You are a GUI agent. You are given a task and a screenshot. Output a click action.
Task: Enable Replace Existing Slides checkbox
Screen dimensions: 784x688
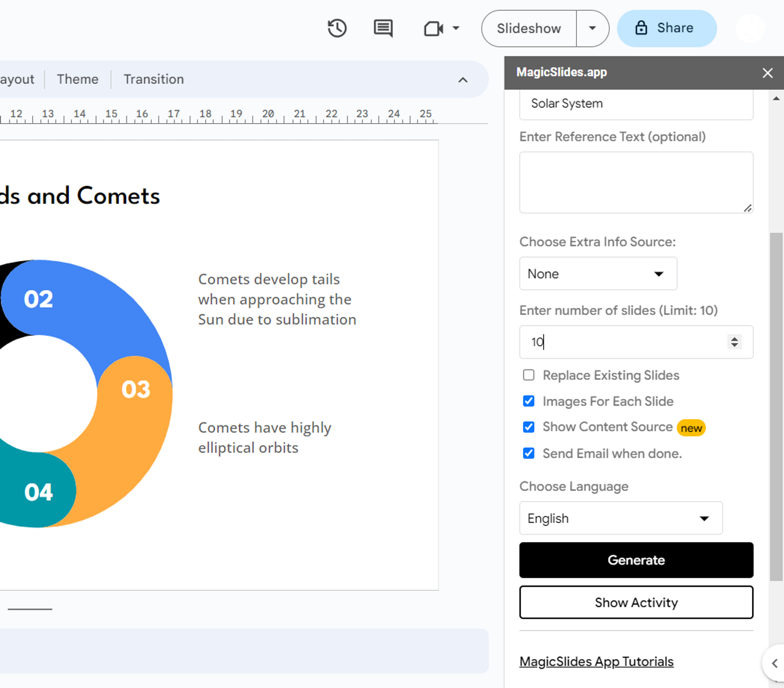[528, 375]
